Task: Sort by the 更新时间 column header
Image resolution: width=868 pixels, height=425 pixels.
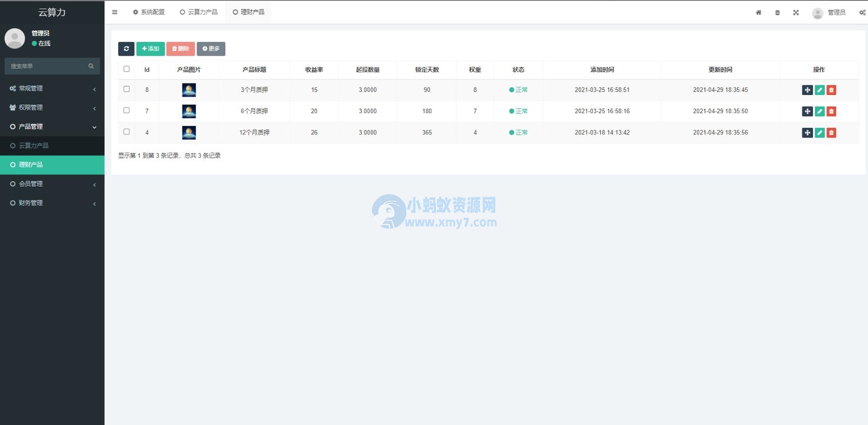Action: pos(720,70)
